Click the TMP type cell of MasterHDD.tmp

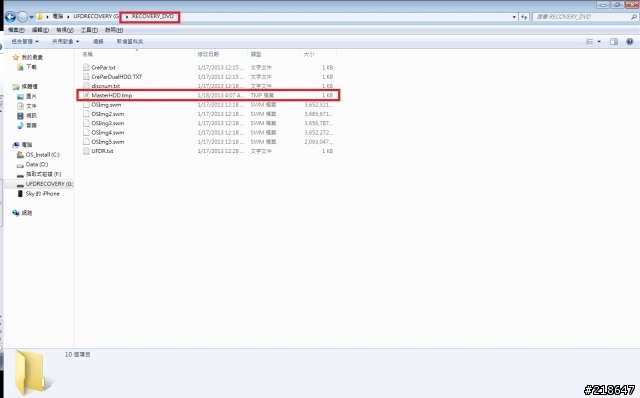coord(262,95)
